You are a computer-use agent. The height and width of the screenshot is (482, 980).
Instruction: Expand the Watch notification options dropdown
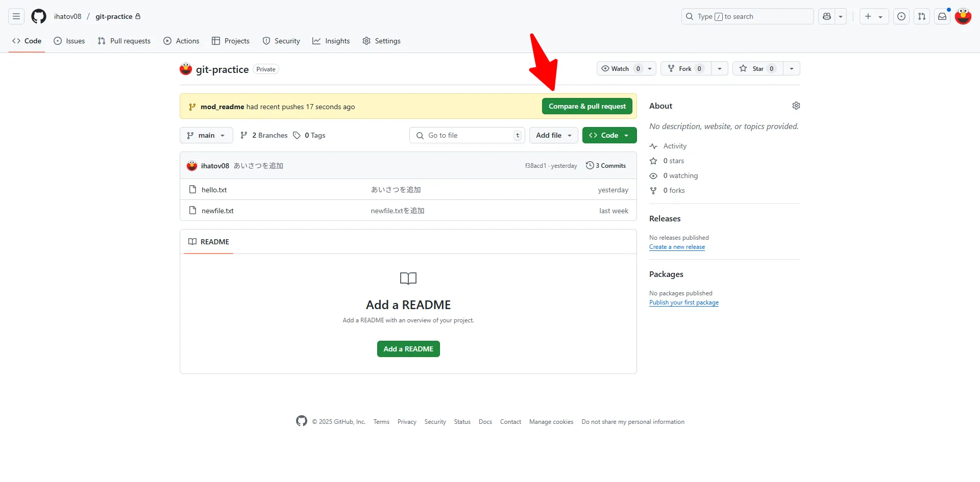tap(650, 68)
